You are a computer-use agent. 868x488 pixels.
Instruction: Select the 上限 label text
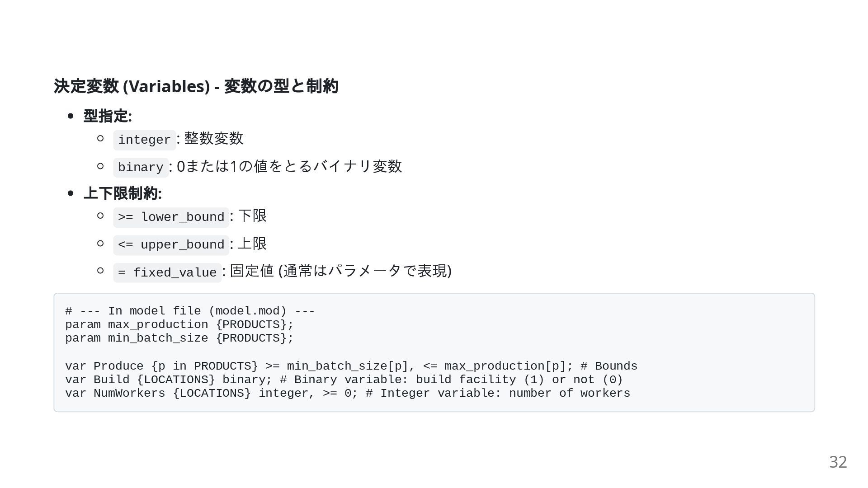(x=252, y=244)
